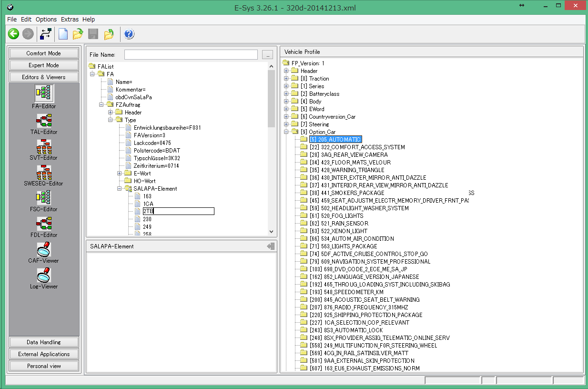Open the Data Handling section
Image resolution: width=588 pixels, height=389 pixels.
44,342
